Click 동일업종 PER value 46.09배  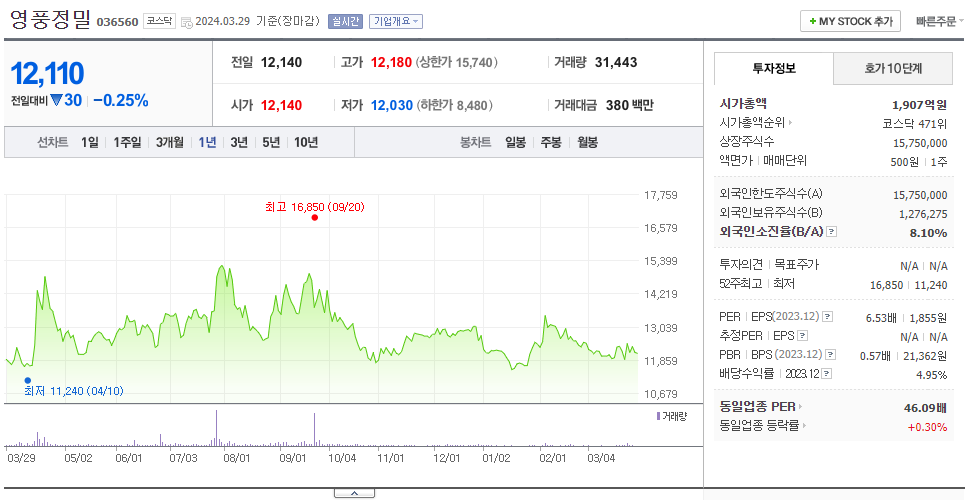pyautogui.click(x=925, y=407)
